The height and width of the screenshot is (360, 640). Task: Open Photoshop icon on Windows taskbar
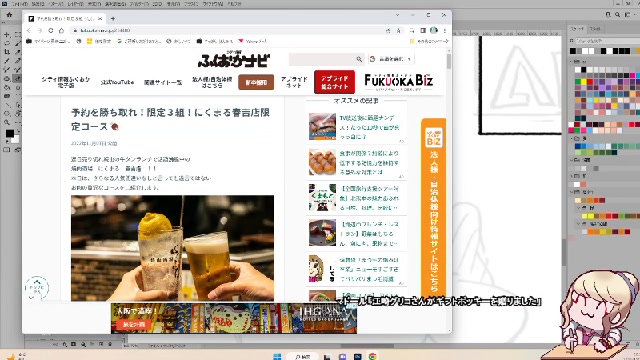coord(358,356)
